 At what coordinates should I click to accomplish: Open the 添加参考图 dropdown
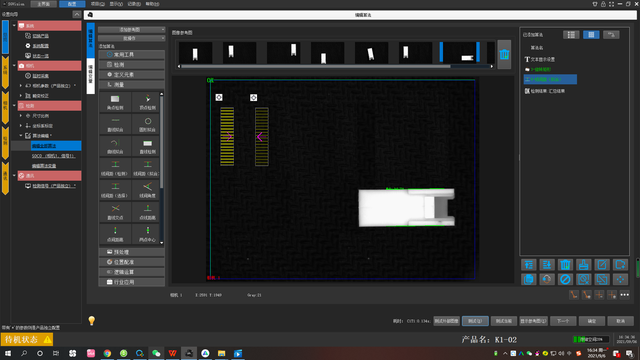click(x=131, y=30)
